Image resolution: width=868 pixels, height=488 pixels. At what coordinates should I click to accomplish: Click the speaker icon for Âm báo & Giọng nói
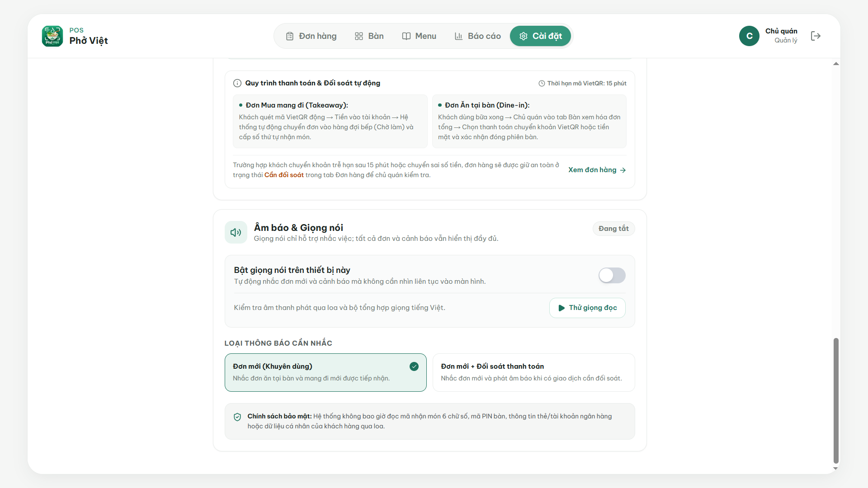click(x=236, y=232)
